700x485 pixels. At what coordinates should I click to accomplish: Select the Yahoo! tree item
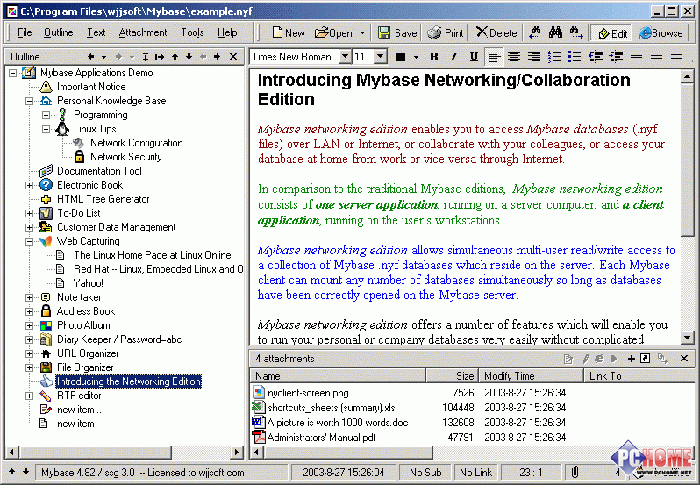88,284
